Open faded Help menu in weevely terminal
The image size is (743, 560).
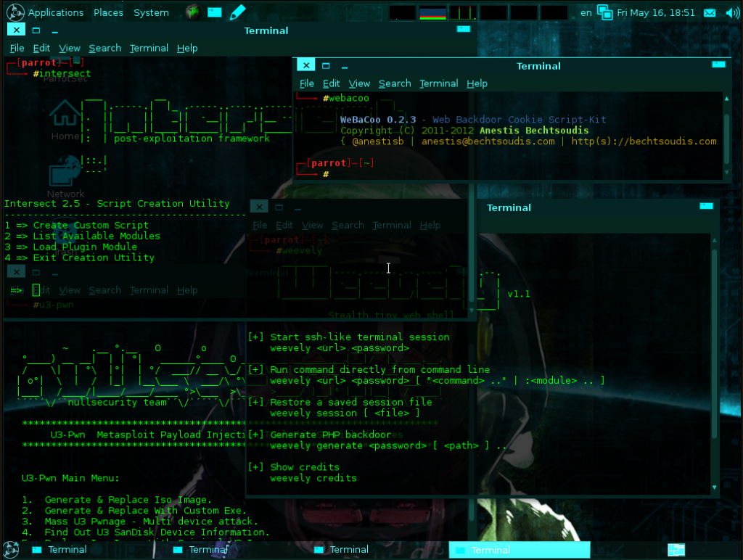[430, 225]
